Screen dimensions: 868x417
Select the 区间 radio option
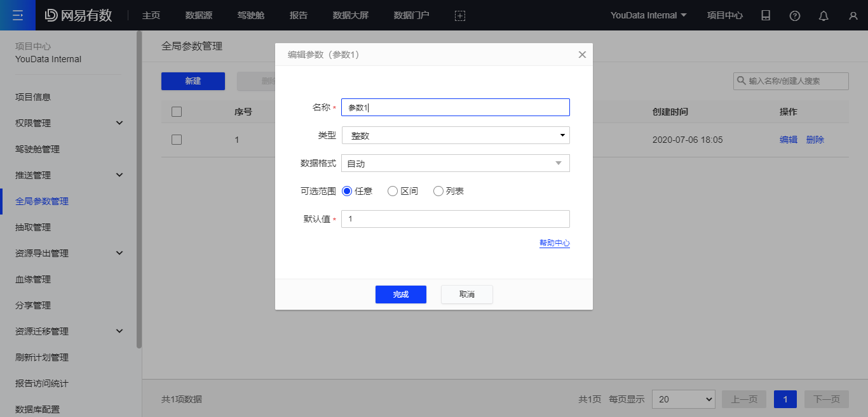coord(403,191)
